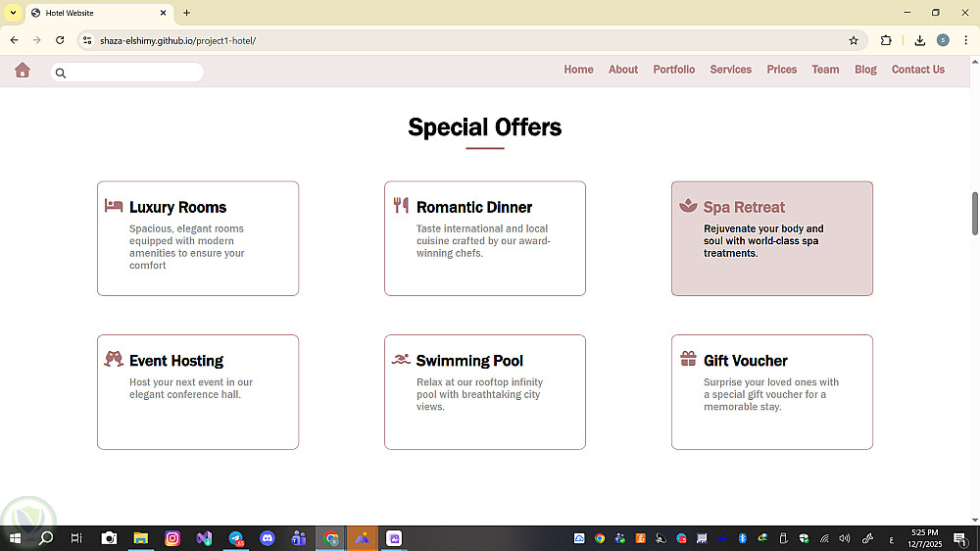This screenshot has height=551, width=980.
Task: Click the magnifier icon in the search box
Action: 61,74
